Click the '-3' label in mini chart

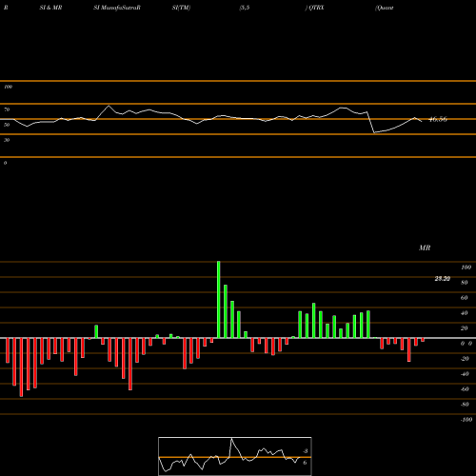click(x=305, y=451)
